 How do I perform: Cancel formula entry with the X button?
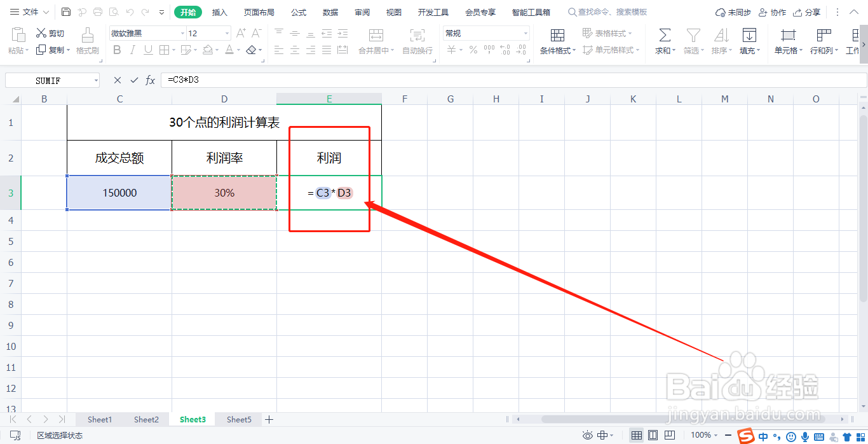coord(117,80)
